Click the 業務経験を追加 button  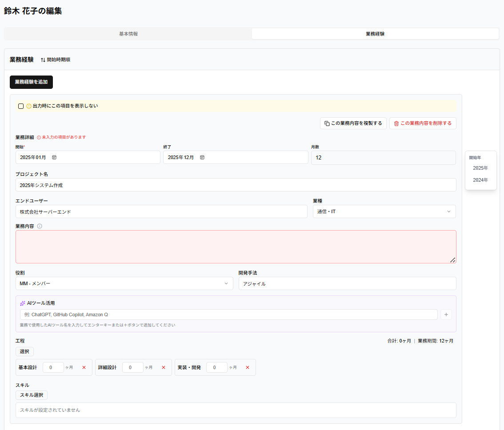point(31,82)
